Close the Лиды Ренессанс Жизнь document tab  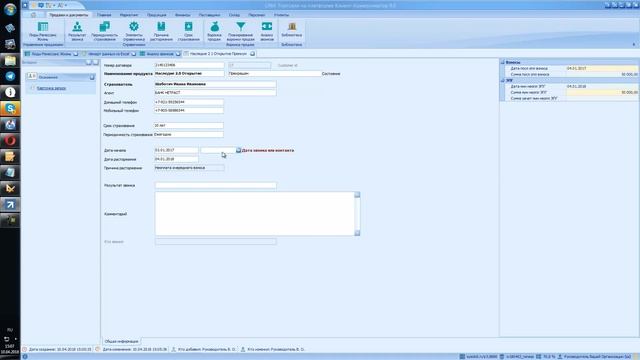(76, 54)
